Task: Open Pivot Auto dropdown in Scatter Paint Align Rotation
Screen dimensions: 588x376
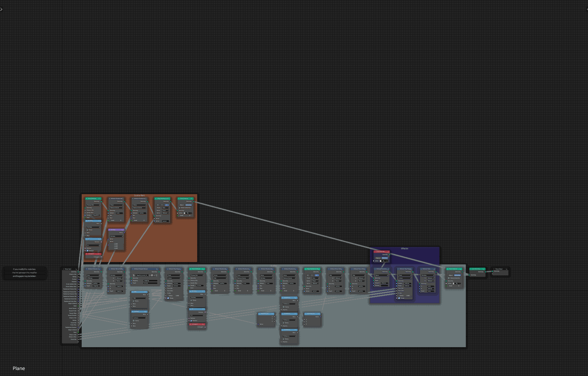Action: tap(165, 208)
